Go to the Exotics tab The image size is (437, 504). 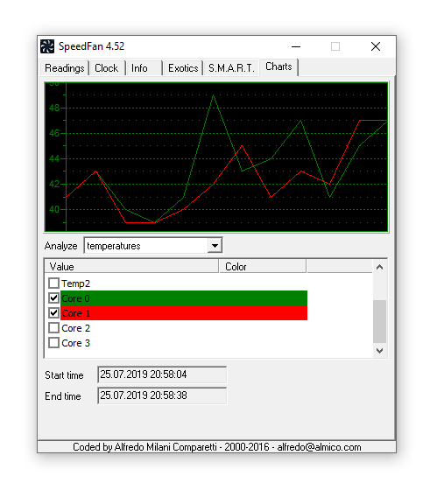click(183, 68)
